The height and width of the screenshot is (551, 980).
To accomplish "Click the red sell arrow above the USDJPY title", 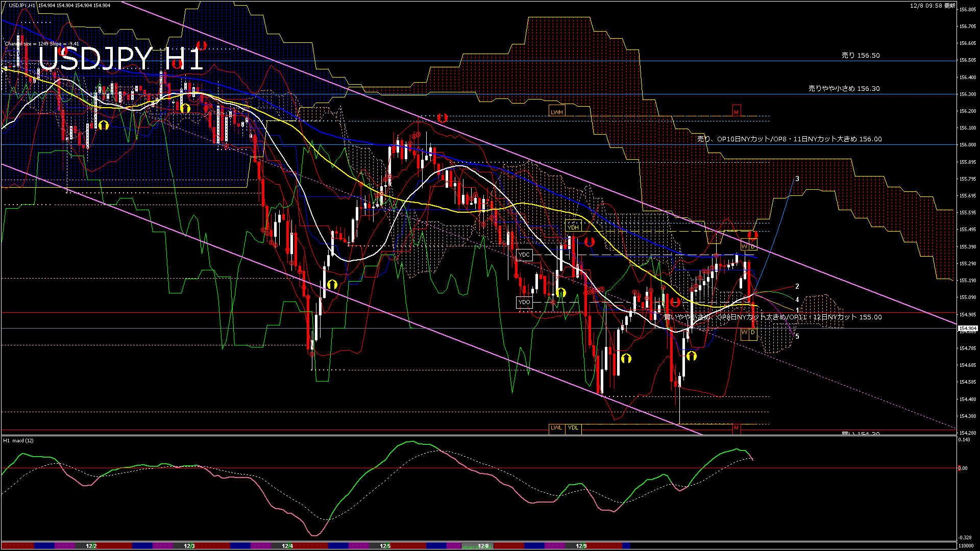I will click(x=201, y=45).
